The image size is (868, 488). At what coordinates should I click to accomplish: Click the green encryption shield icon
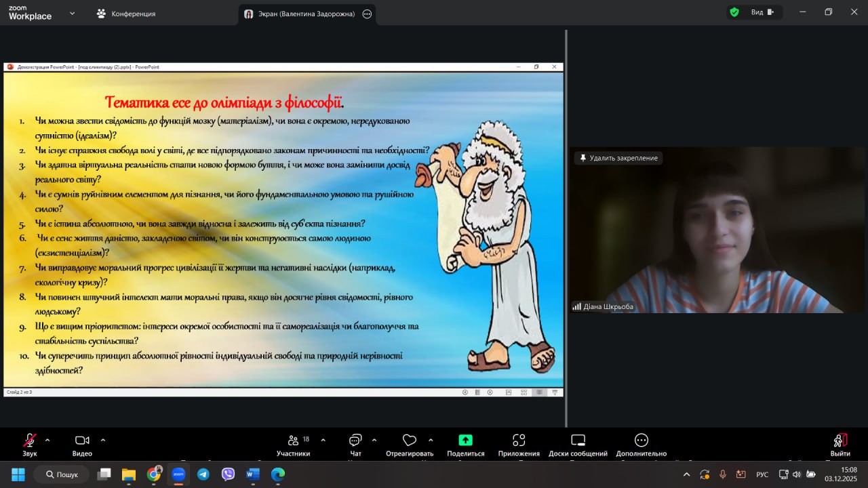click(734, 12)
